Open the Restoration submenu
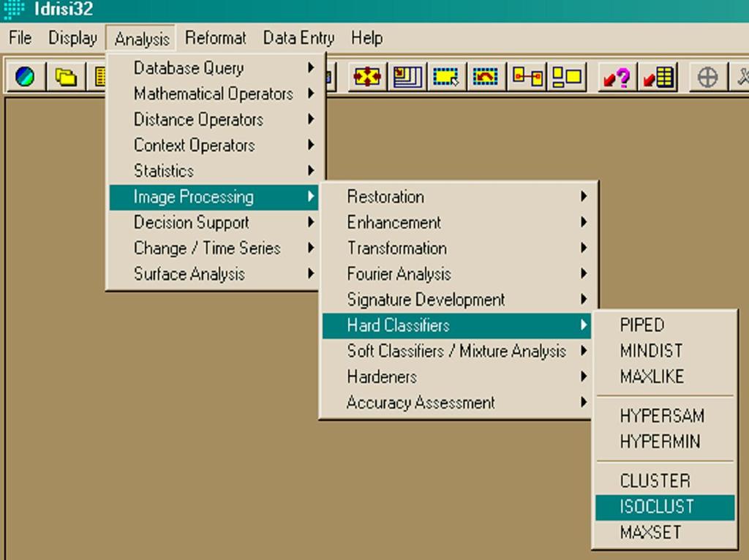The image size is (749, 560). 457,197
